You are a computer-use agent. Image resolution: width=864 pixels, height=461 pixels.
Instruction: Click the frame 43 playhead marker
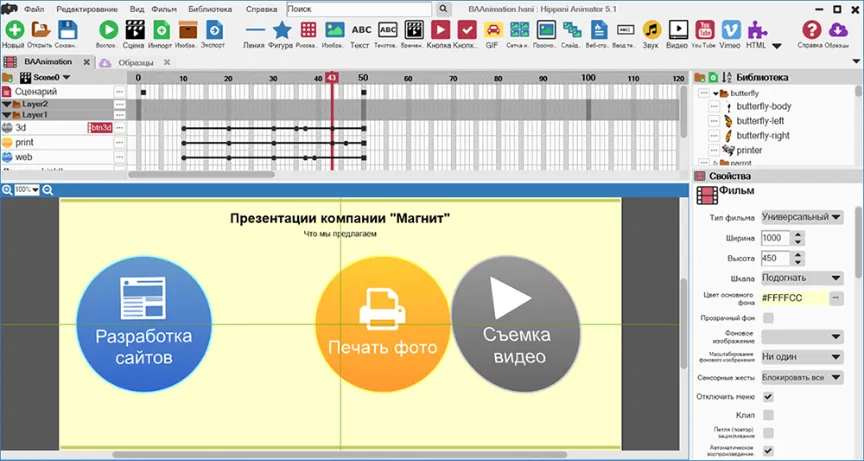click(x=331, y=78)
